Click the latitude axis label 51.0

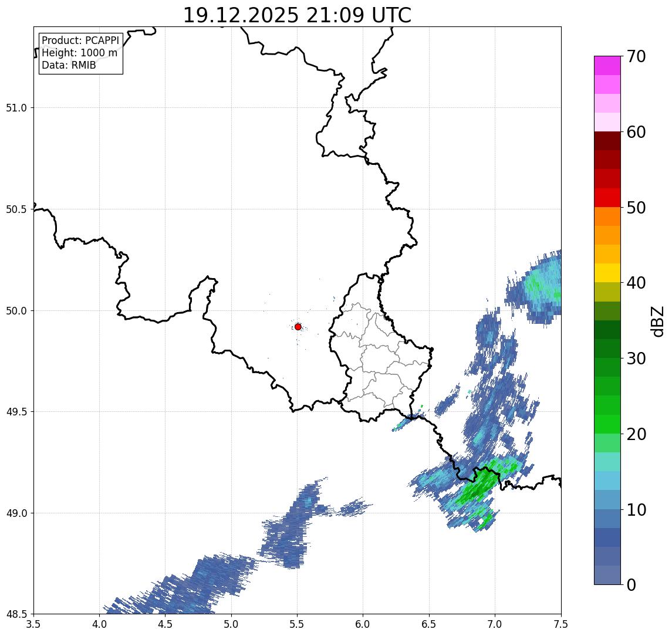click(x=16, y=108)
